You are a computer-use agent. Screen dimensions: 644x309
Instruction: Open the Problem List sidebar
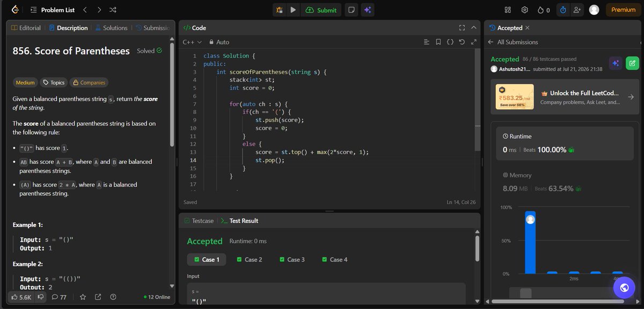pyautogui.click(x=53, y=10)
